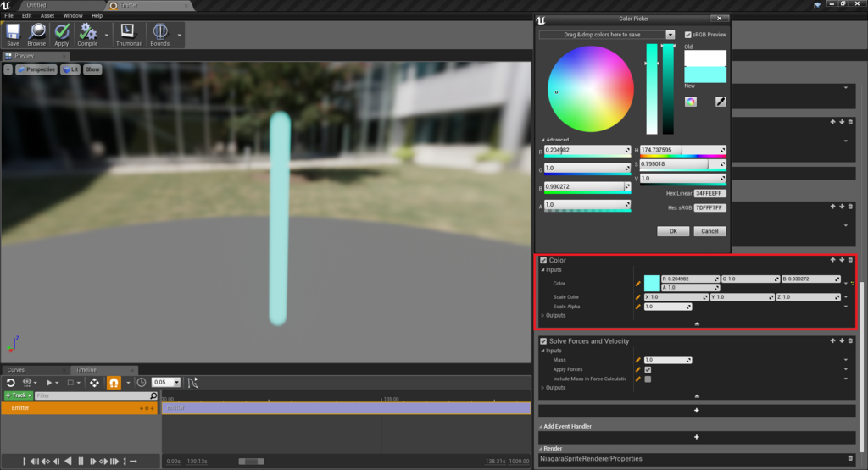Open the viewport options dropdown arrow
868x470 pixels.
(8, 69)
